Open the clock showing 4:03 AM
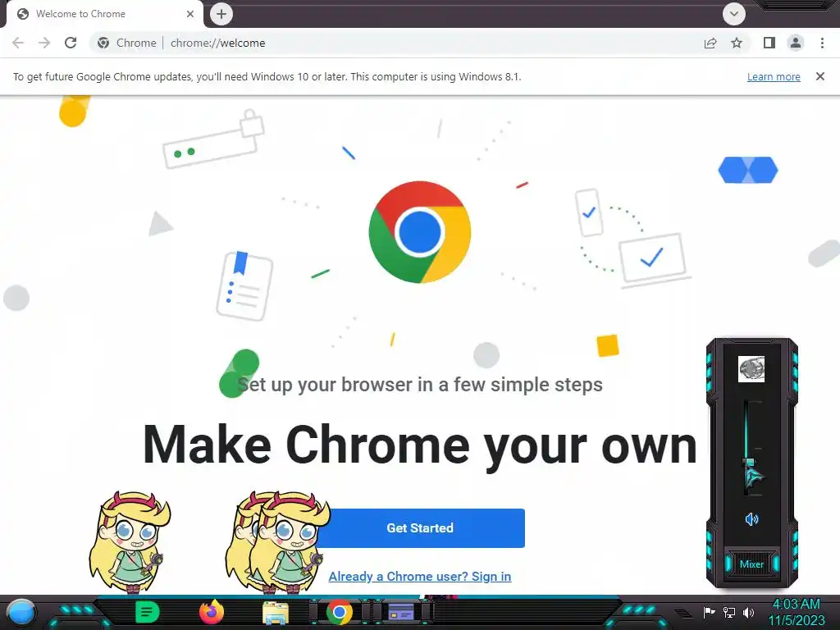This screenshot has width=840, height=630. pyautogui.click(x=797, y=612)
